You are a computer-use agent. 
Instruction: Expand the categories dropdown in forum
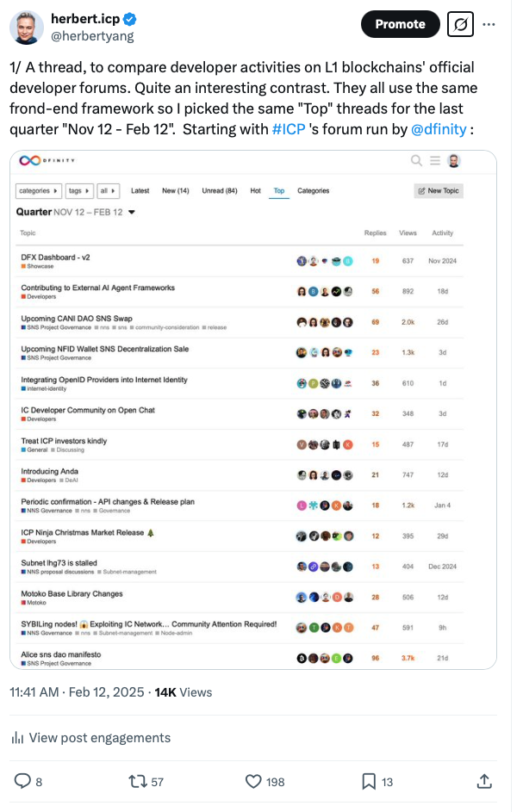point(39,190)
